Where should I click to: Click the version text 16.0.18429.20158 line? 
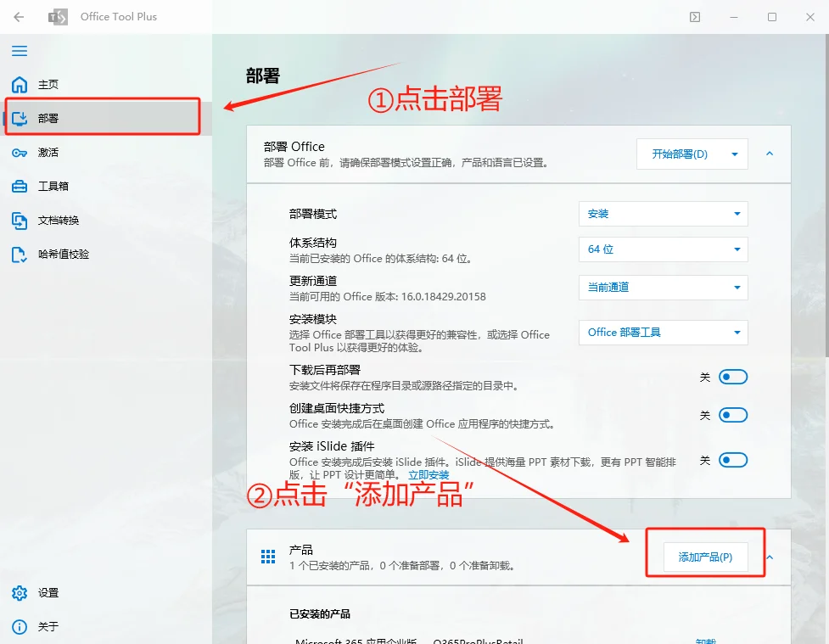pyautogui.click(x=387, y=297)
